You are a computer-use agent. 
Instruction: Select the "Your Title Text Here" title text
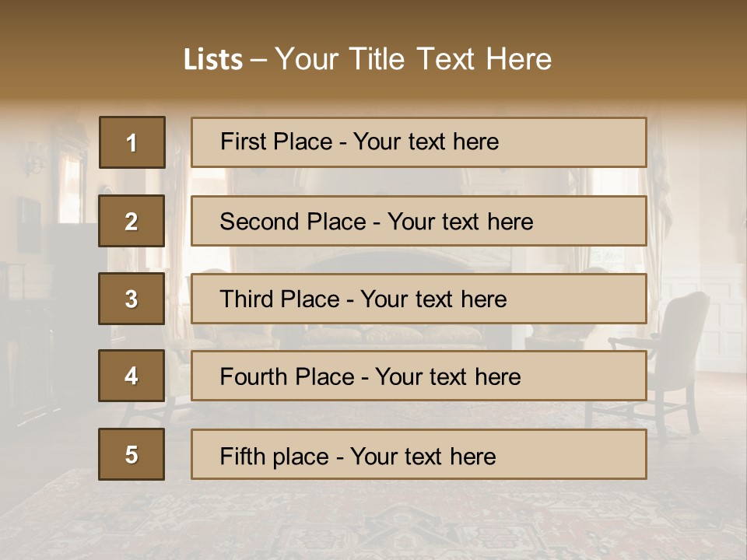(413, 59)
